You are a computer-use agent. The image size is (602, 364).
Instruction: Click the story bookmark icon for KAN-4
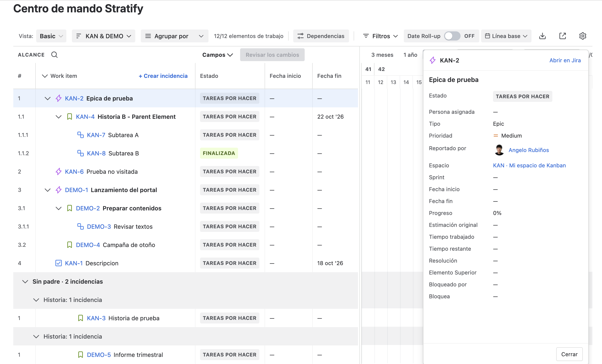[69, 117]
